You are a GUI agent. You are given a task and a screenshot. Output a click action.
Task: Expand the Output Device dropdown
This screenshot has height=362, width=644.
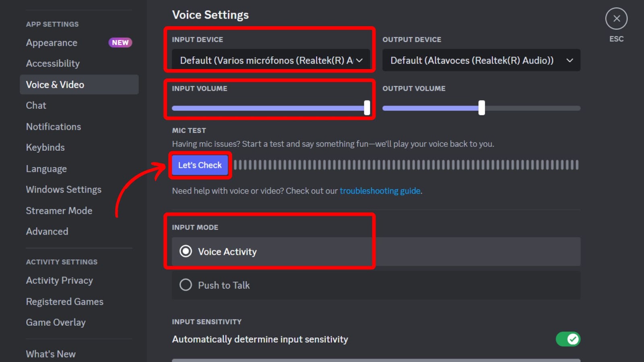(481, 60)
